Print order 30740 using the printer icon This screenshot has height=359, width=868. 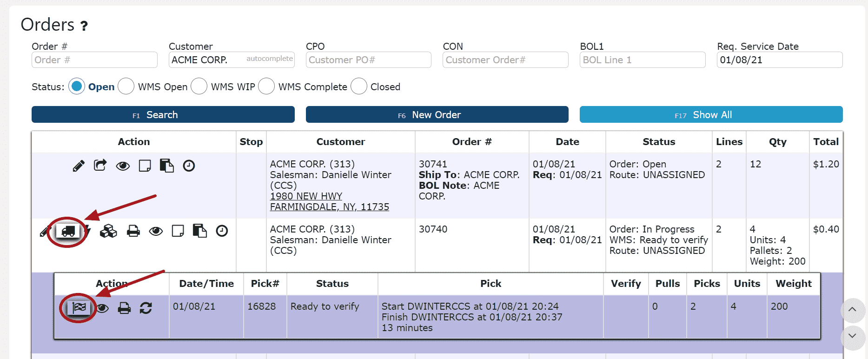133,231
